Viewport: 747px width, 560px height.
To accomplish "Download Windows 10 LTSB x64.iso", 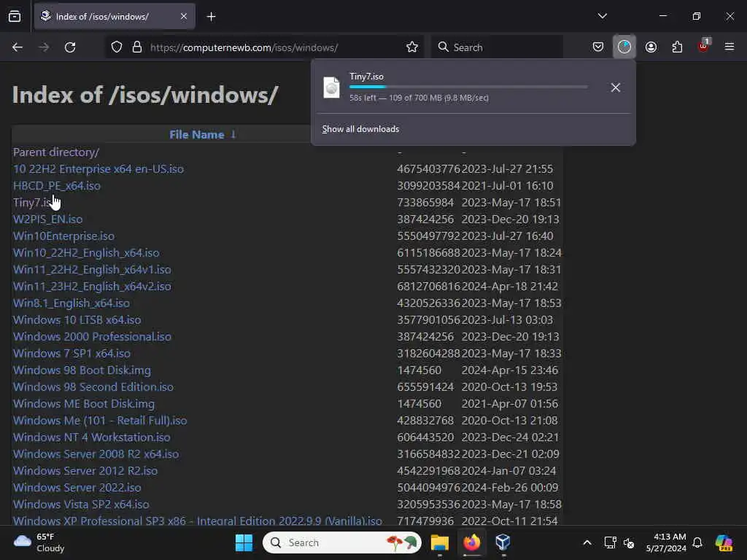I will pos(77,319).
